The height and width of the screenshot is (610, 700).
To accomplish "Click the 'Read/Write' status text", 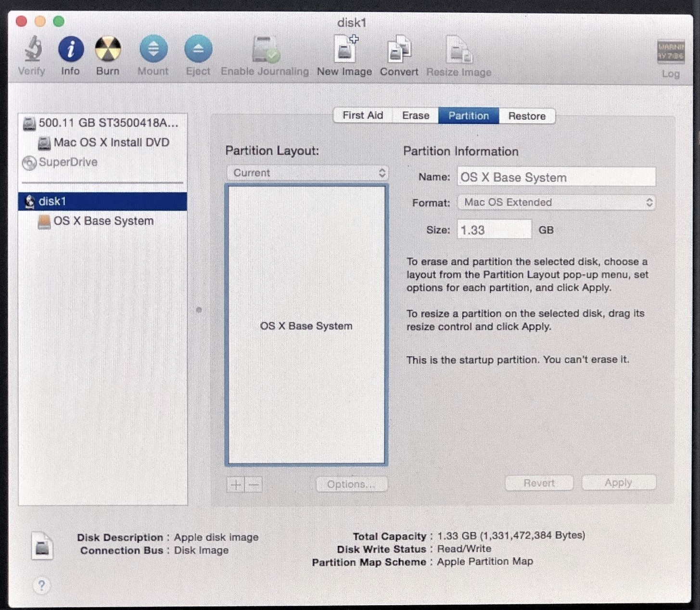I will pyautogui.click(x=464, y=548).
